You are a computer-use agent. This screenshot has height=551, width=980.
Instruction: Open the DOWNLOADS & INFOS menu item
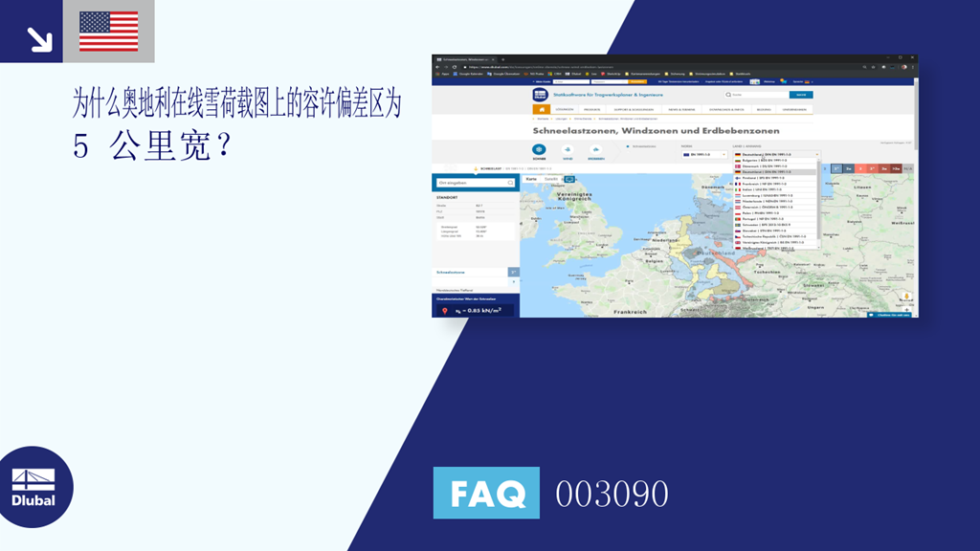[725, 108]
